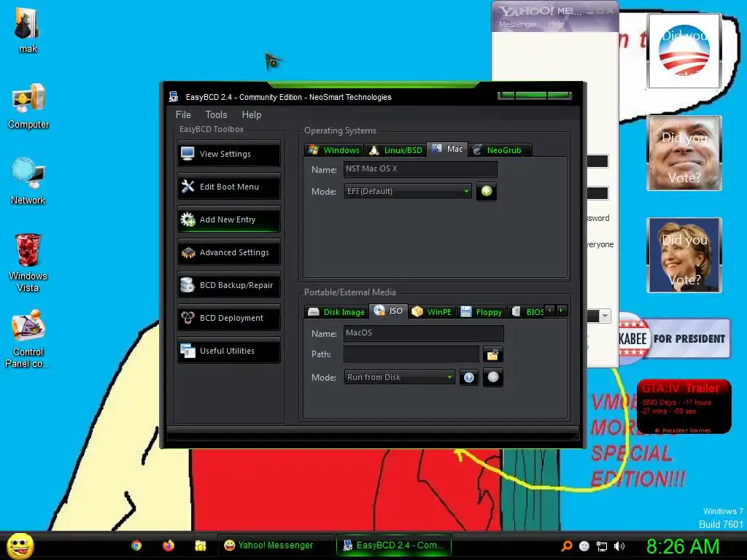The image size is (747, 560).
Task: Click the blue help icon beside ISO mode
Action: coord(469,378)
